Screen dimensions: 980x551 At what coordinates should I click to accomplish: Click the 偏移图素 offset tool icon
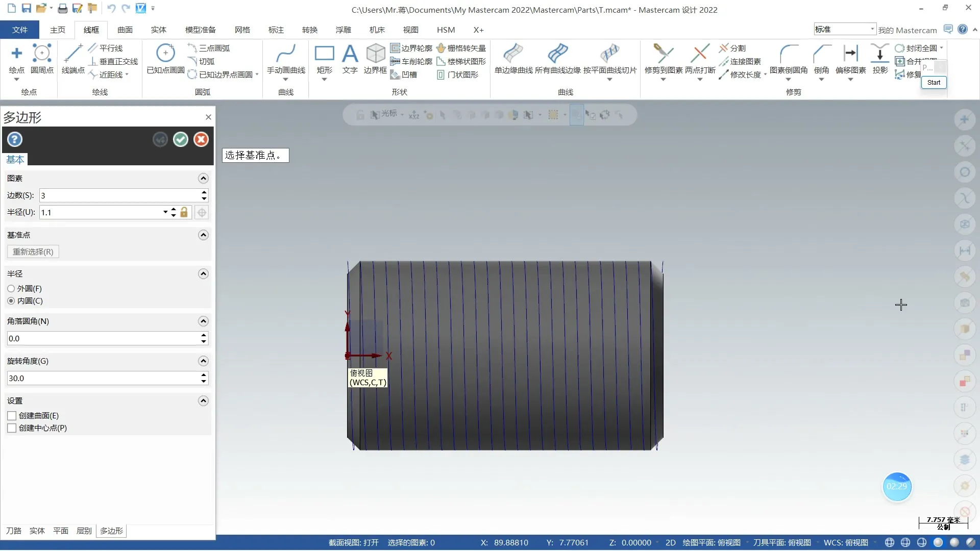coord(850,54)
